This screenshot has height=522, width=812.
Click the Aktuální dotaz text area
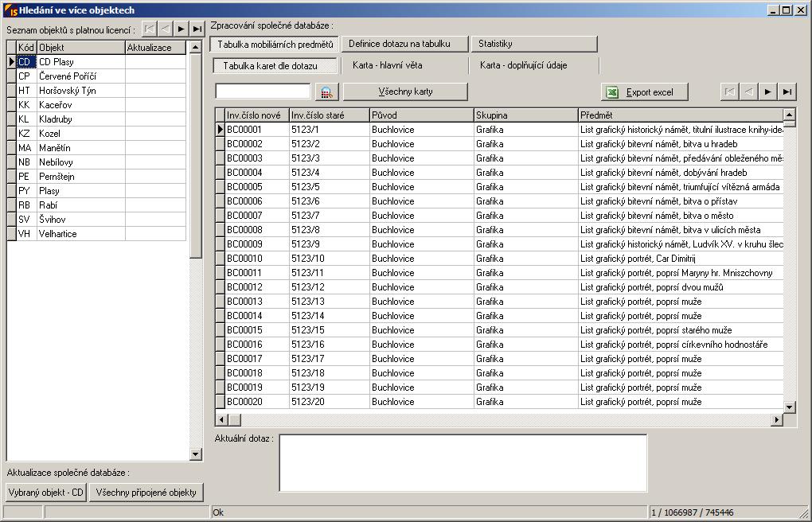pos(463,463)
